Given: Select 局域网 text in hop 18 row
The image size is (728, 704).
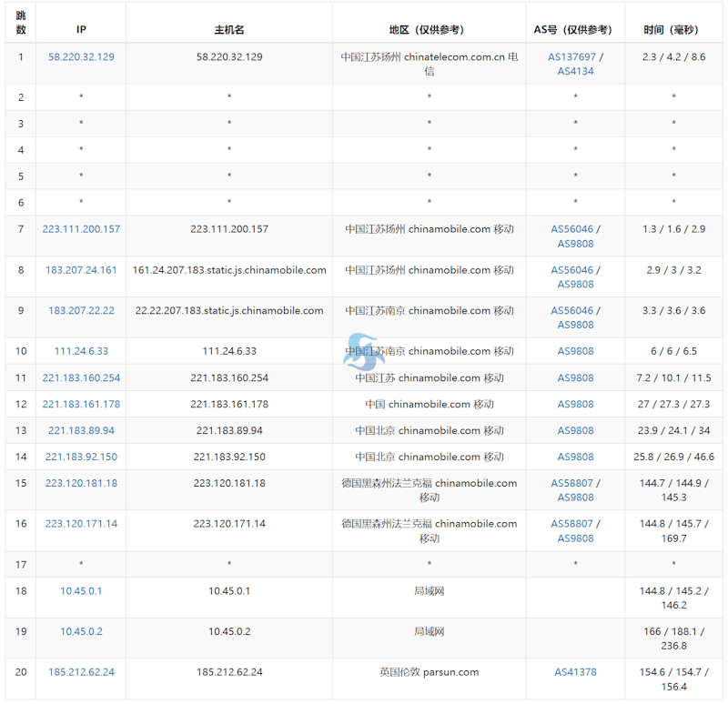Looking at the screenshot, I should (x=430, y=591).
